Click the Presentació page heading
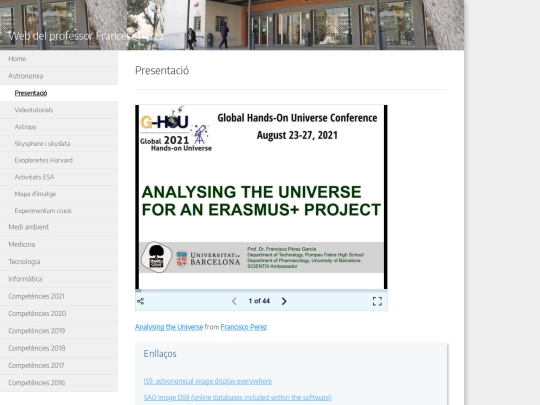 (162, 70)
